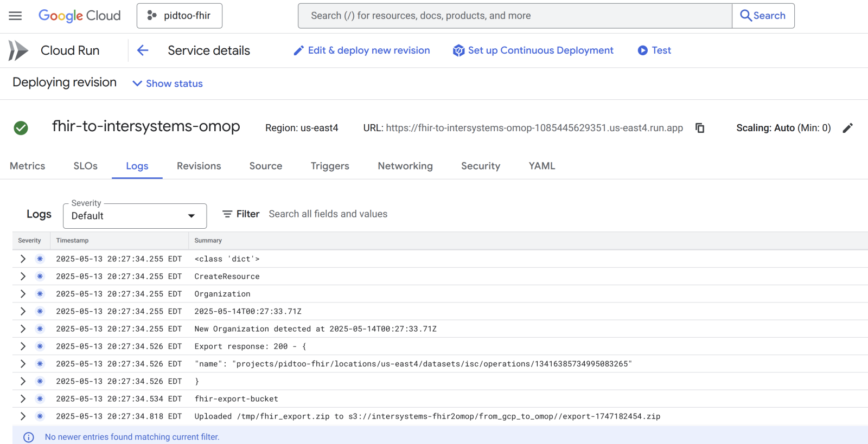The height and width of the screenshot is (444, 868).
Task: Click Edit & deploy new revision
Action: [361, 50]
